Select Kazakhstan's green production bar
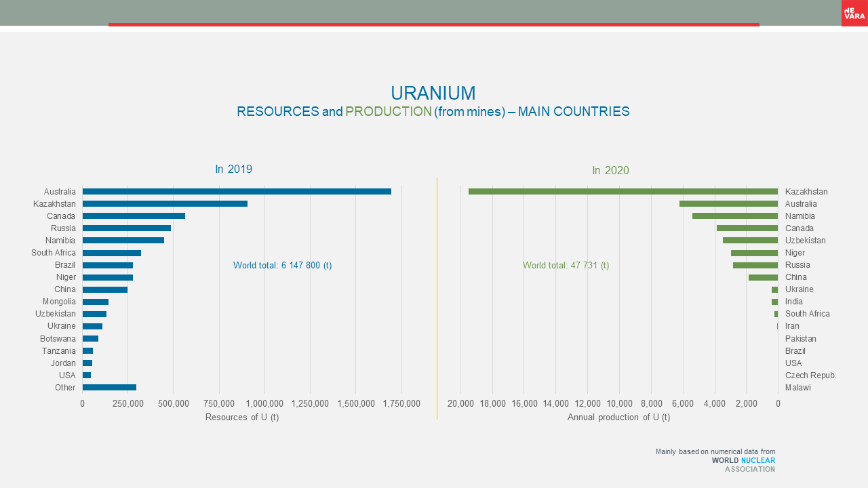 623,192
